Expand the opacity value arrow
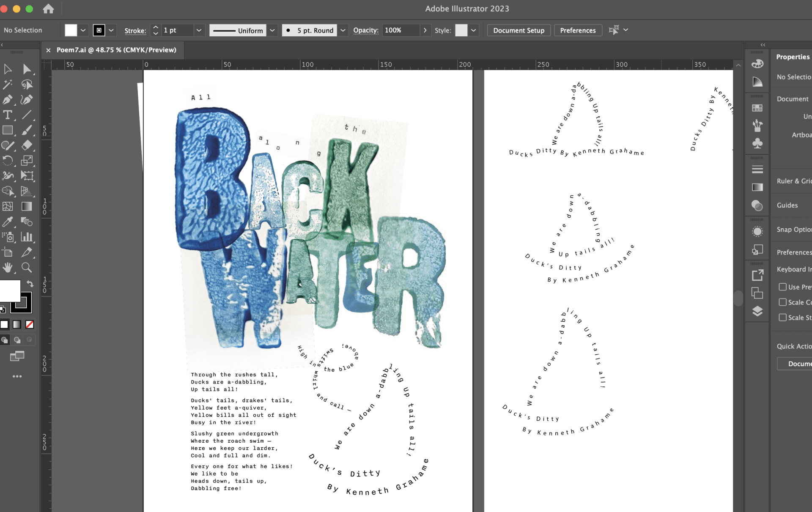 pos(425,30)
